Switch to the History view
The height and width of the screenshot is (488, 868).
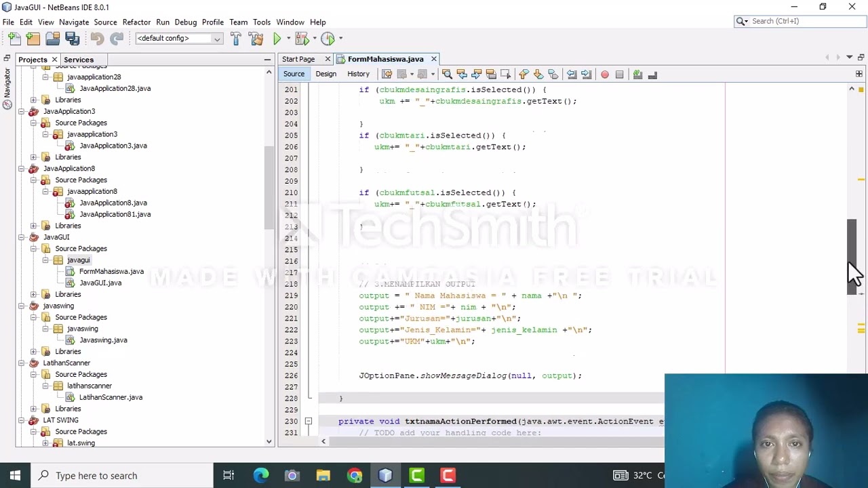coord(358,74)
